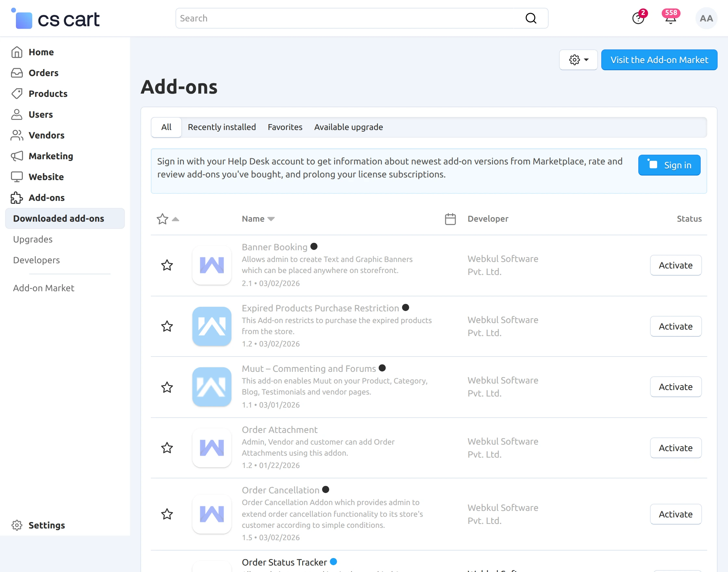Screen dimensions: 728x572
Task: Click the Sign in button
Action: 669,165
